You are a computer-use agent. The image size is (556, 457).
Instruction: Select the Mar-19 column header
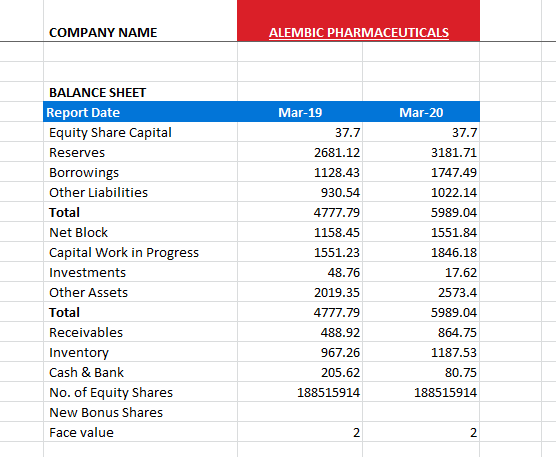pos(300,112)
